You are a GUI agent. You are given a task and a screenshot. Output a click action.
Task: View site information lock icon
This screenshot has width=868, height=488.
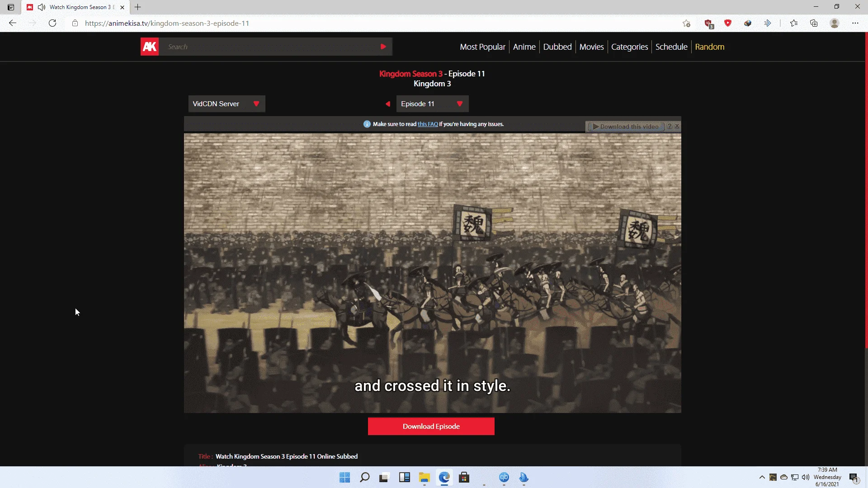coord(75,23)
